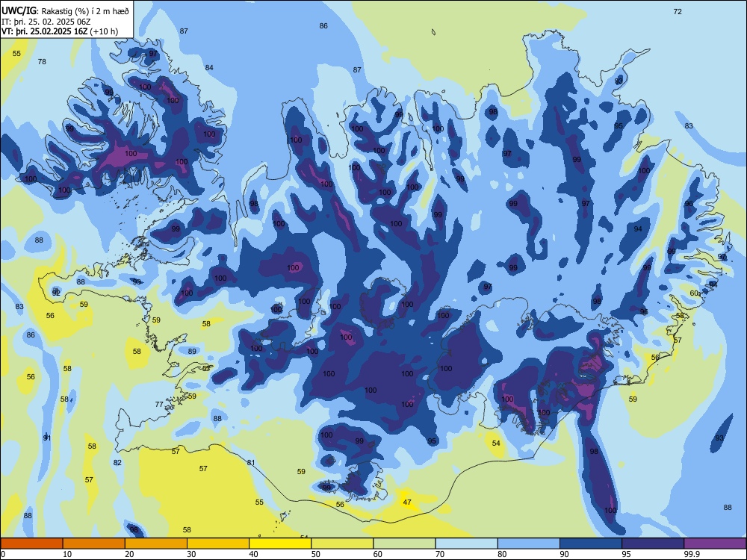Select the "84" map value
The image size is (747, 560).
[x=209, y=67]
